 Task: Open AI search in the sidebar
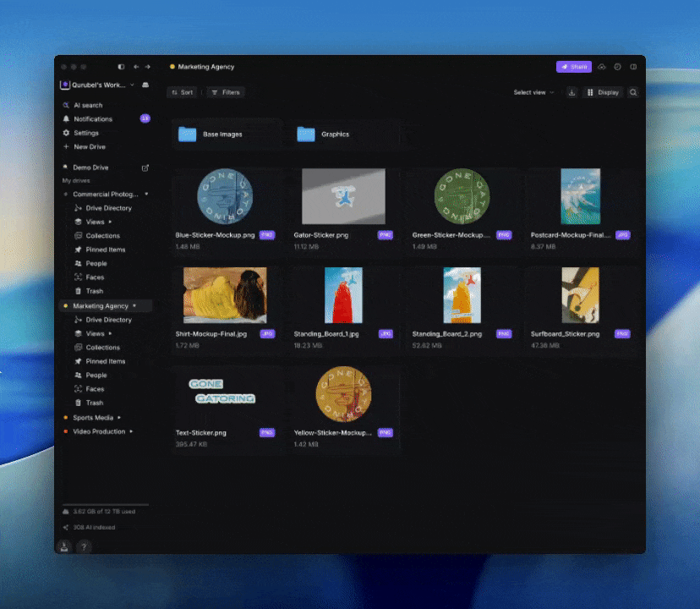point(87,106)
